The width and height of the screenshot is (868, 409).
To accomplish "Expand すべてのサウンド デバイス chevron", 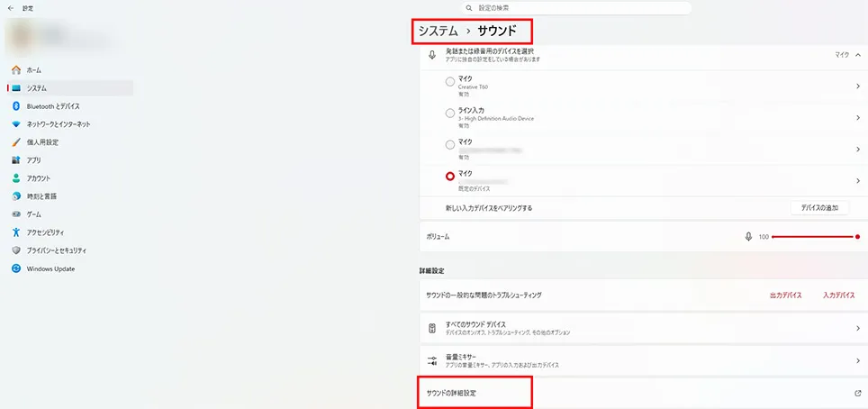I will 857,329.
